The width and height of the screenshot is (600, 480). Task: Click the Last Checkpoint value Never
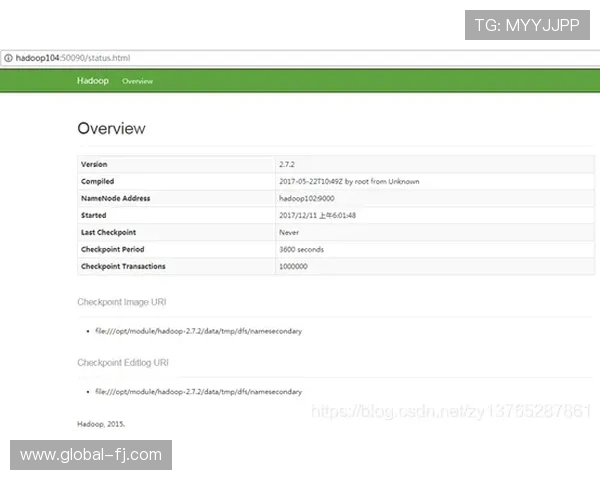[289, 232]
